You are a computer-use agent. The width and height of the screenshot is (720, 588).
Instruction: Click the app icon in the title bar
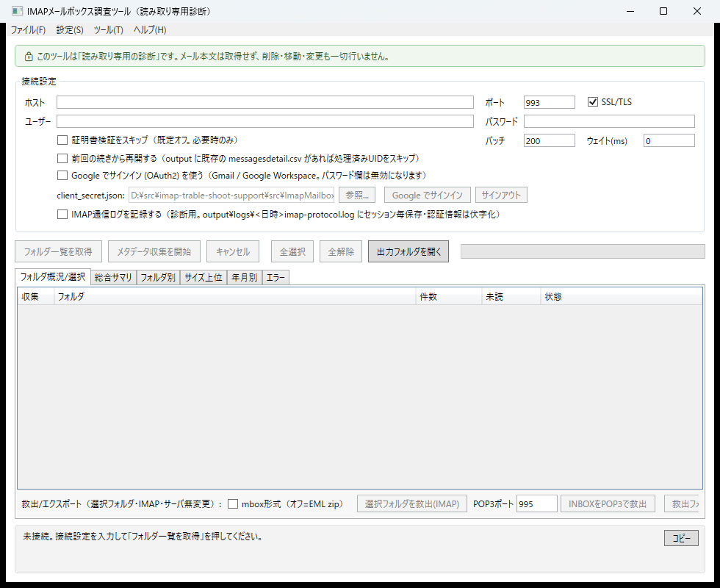(x=17, y=11)
